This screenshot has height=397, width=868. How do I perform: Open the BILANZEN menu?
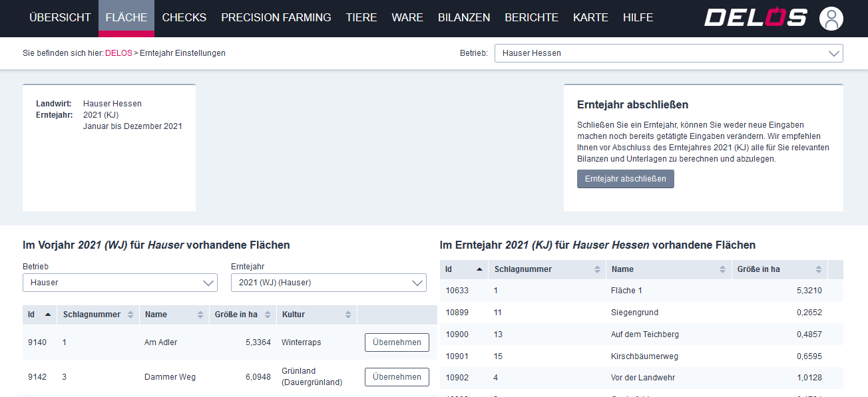[x=464, y=18]
